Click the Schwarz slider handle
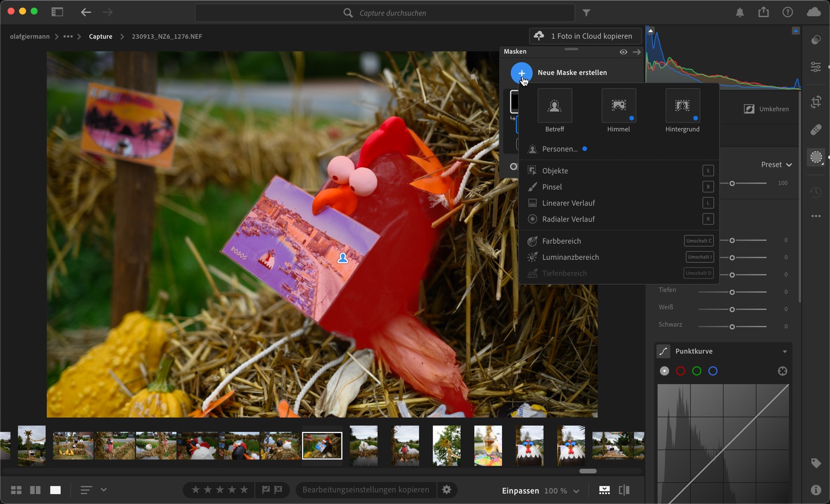830x504 pixels. click(x=732, y=327)
